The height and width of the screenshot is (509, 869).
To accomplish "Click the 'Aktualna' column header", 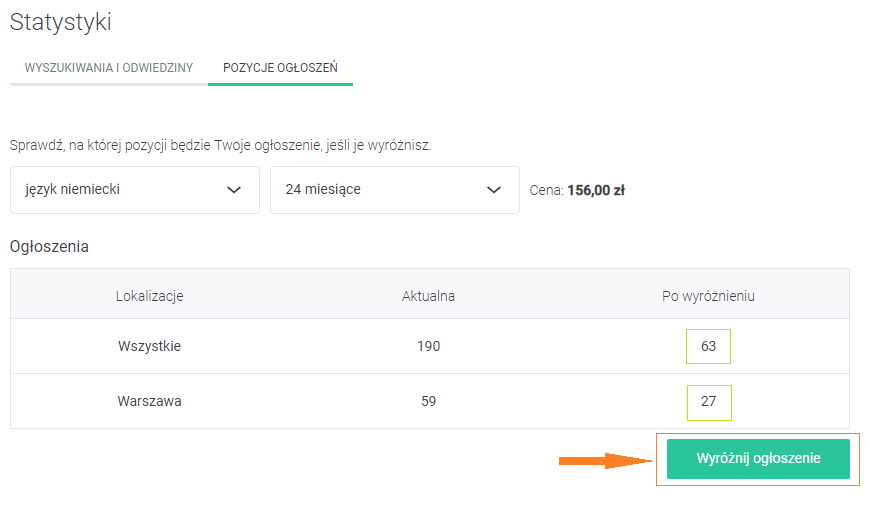I will point(428,296).
